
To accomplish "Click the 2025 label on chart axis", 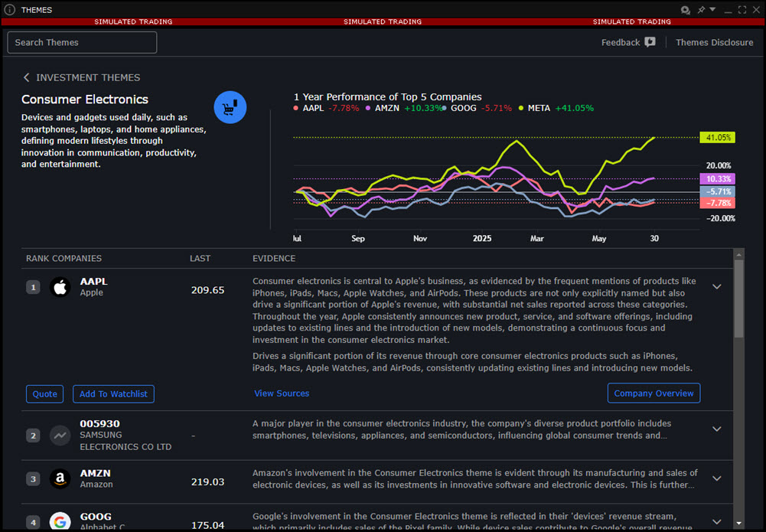I will (482, 238).
